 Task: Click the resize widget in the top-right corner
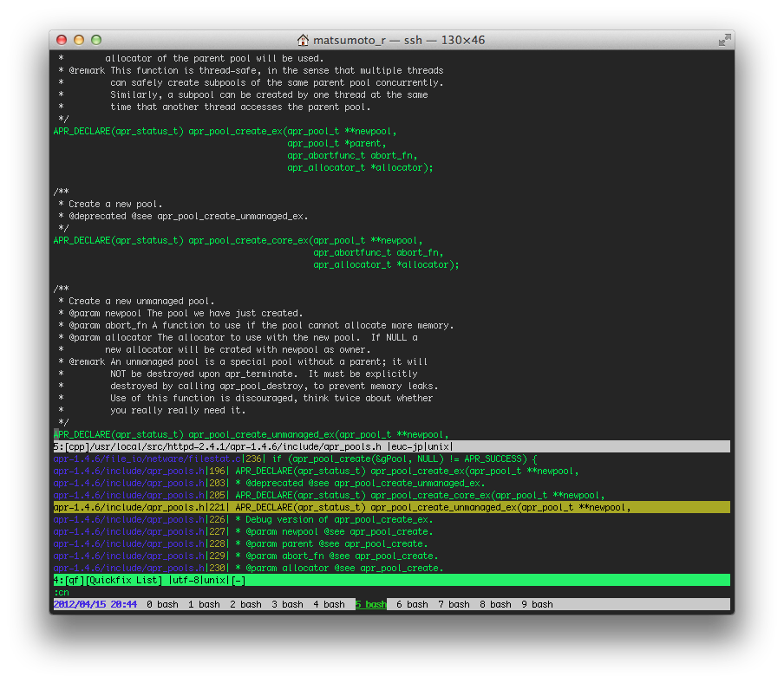[x=725, y=38]
